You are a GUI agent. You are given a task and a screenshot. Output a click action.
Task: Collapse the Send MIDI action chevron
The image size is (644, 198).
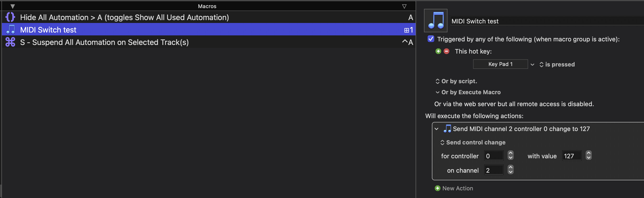point(436,129)
